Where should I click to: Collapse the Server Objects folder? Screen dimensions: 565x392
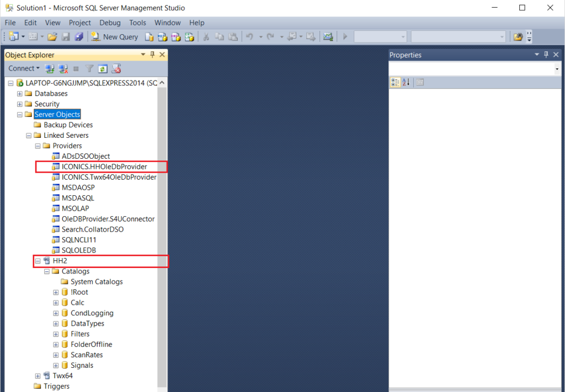[20, 115]
